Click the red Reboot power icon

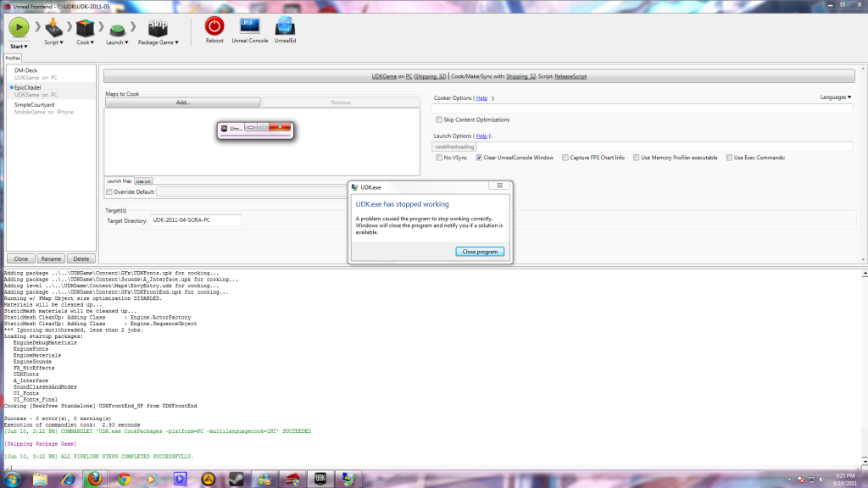point(214,26)
